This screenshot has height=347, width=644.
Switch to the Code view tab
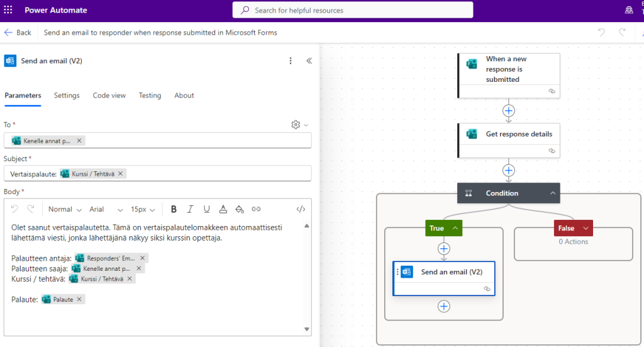coord(109,96)
